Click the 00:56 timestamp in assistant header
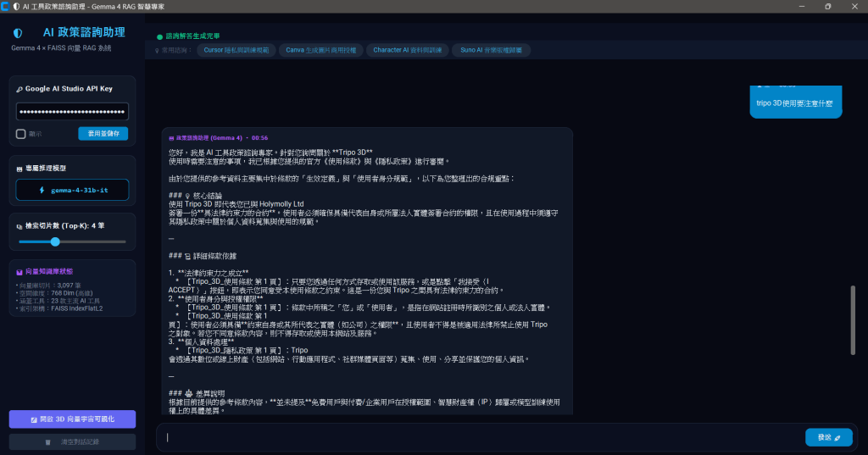 point(259,138)
